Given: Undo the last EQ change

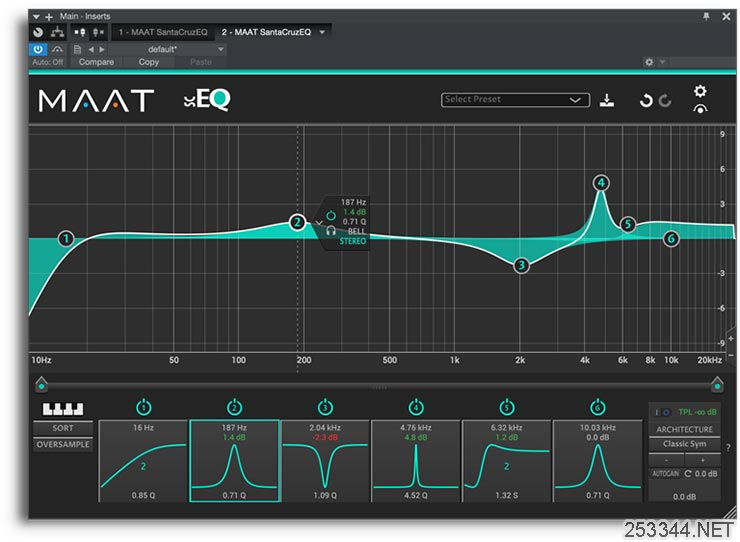Looking at the screenshot, I should [646, 101].
